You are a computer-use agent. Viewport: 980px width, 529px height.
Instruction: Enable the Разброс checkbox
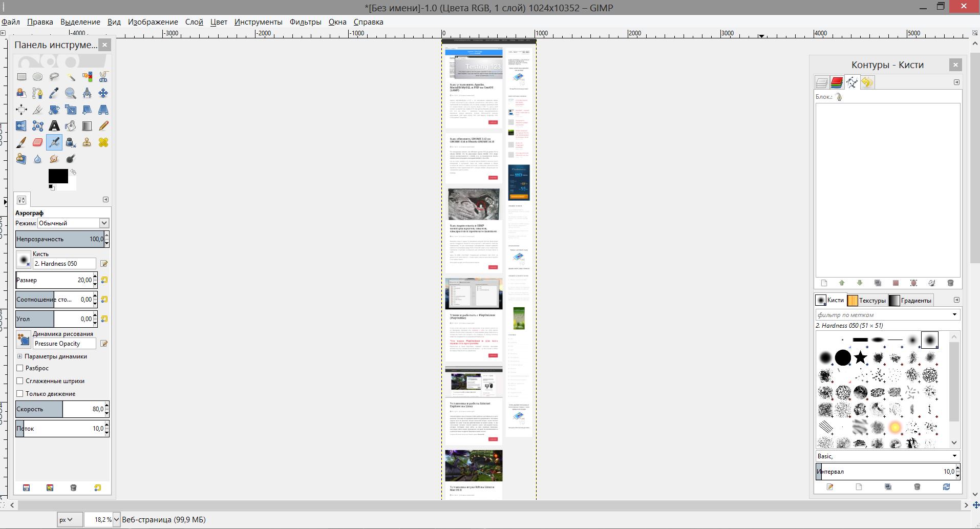[x=20, y=368]
